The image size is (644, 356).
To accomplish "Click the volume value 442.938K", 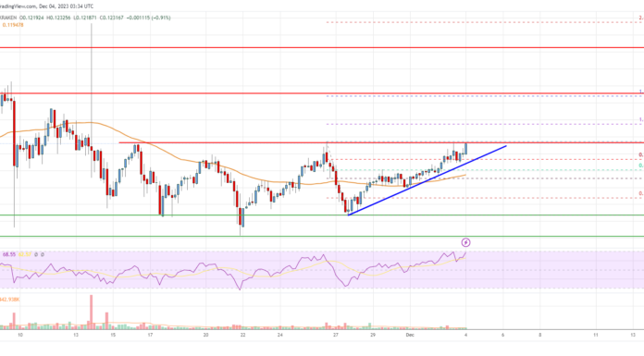I will point(10,300).
